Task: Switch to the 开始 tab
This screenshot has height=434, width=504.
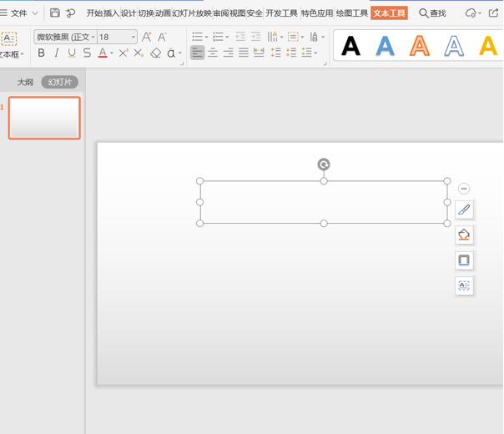Action: pyautogui.click(x=95, y=13)
